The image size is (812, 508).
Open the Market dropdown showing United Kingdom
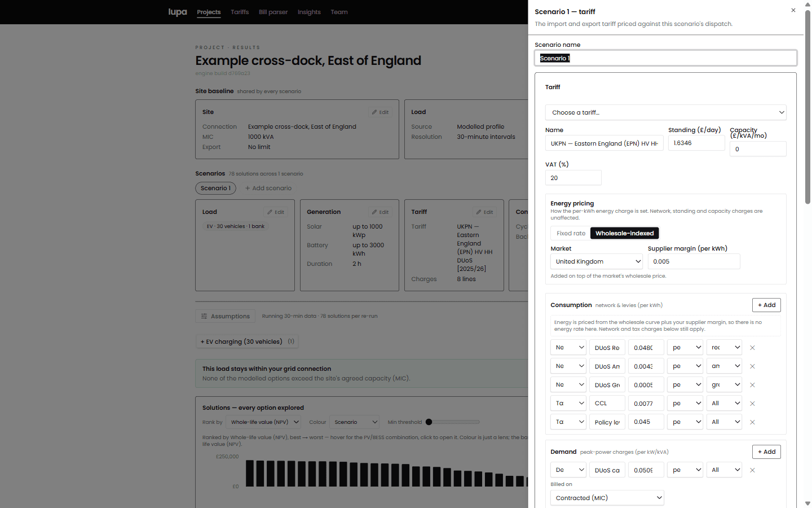(x=597, y=261)
